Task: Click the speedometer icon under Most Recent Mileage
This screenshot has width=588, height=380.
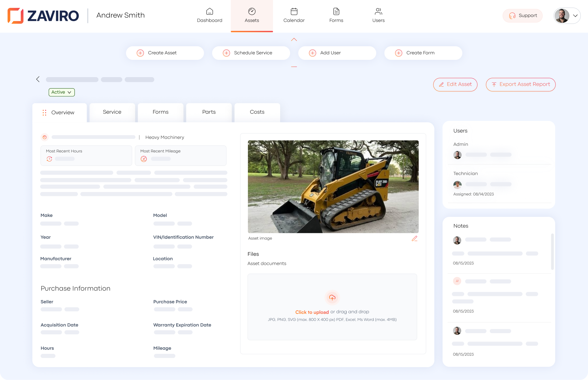Action: (x=144, y=159)
